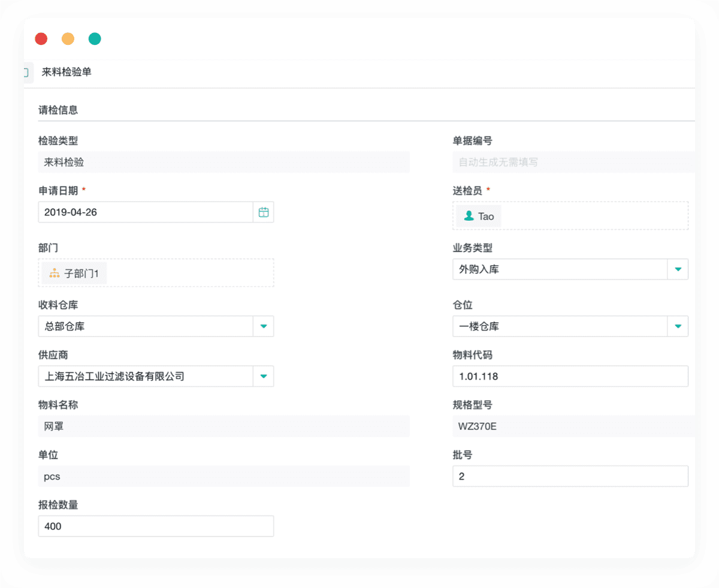
Task: Click the 批号 input box
Action: [570, 477]
